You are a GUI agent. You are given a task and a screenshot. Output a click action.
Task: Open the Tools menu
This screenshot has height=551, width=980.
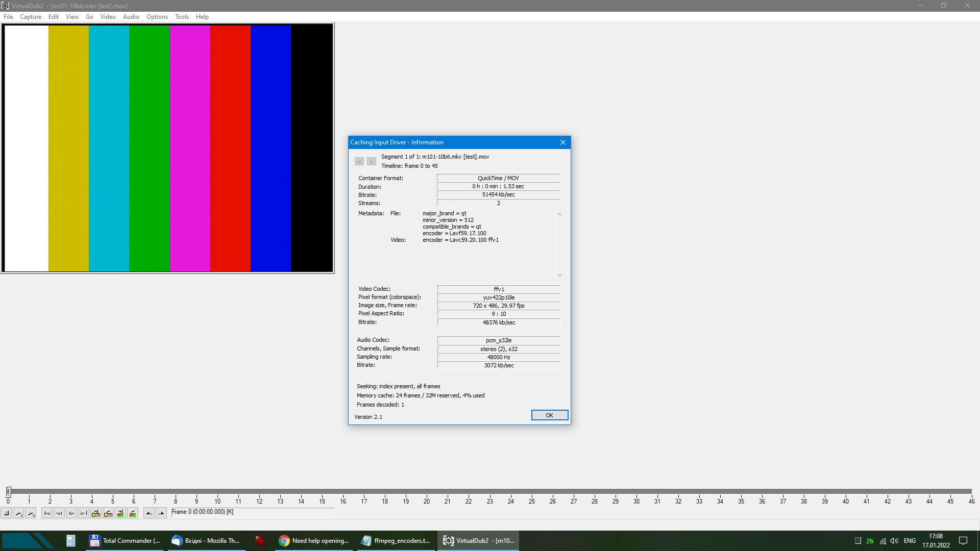[182, 16]
